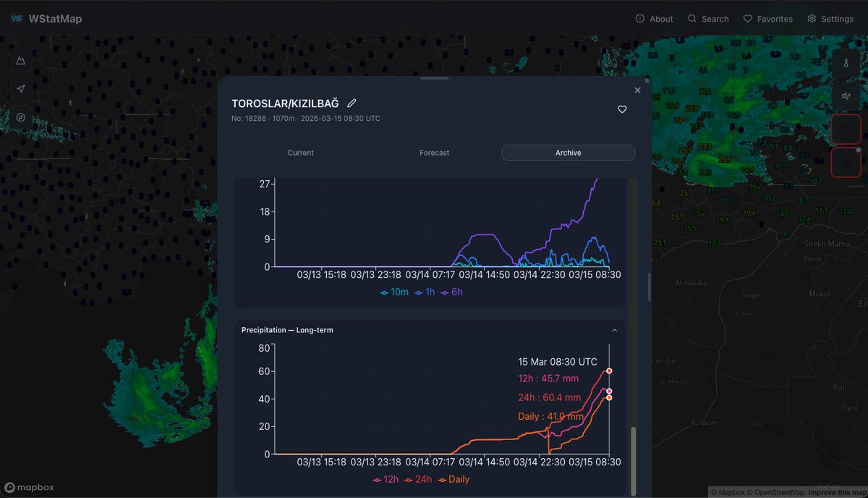Collapse the Precipitation — Long-term section

point(614,329)
